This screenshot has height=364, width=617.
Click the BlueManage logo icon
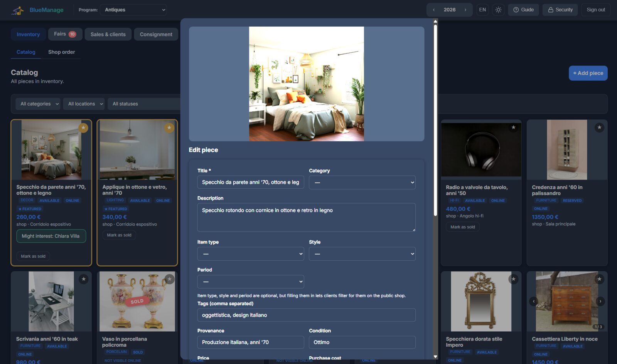[x=17, y=10]
